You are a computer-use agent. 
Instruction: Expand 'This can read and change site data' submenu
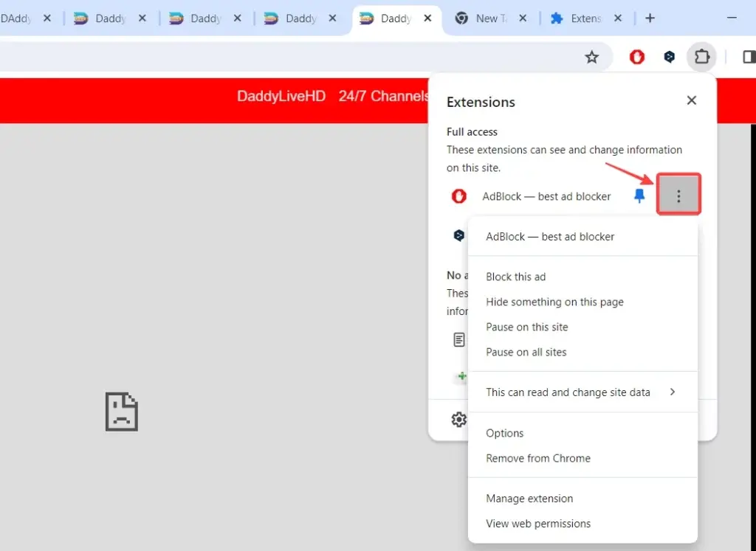point(582,392)
